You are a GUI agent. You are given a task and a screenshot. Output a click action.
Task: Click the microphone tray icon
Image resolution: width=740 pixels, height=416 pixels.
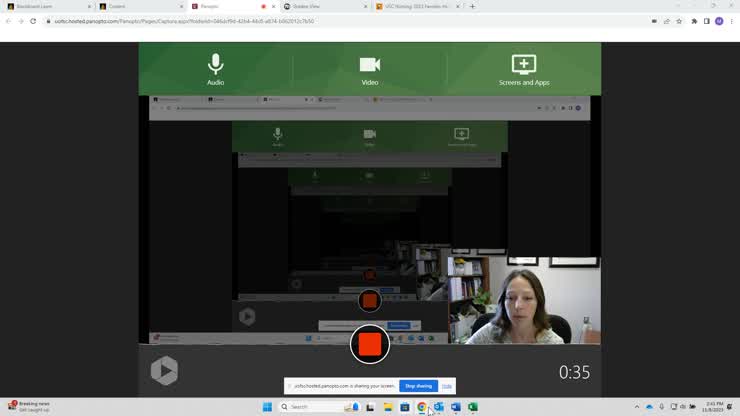pos(662,407)
